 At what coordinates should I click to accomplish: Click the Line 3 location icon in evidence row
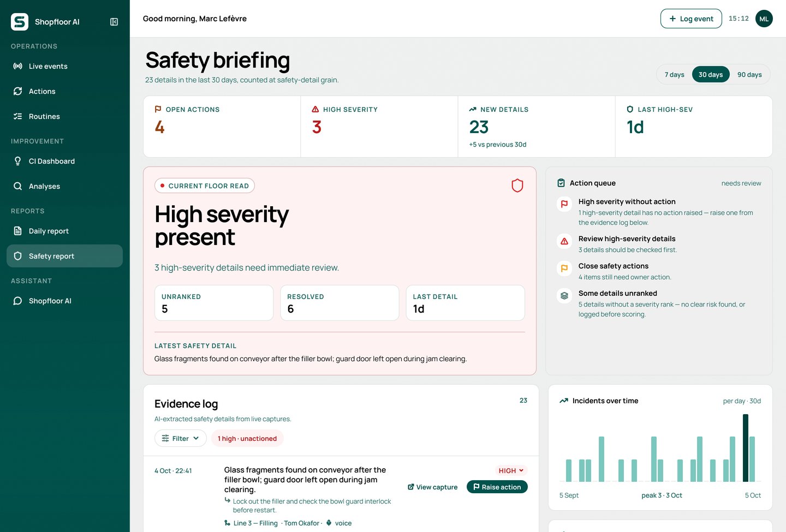(x=228, y=523)
